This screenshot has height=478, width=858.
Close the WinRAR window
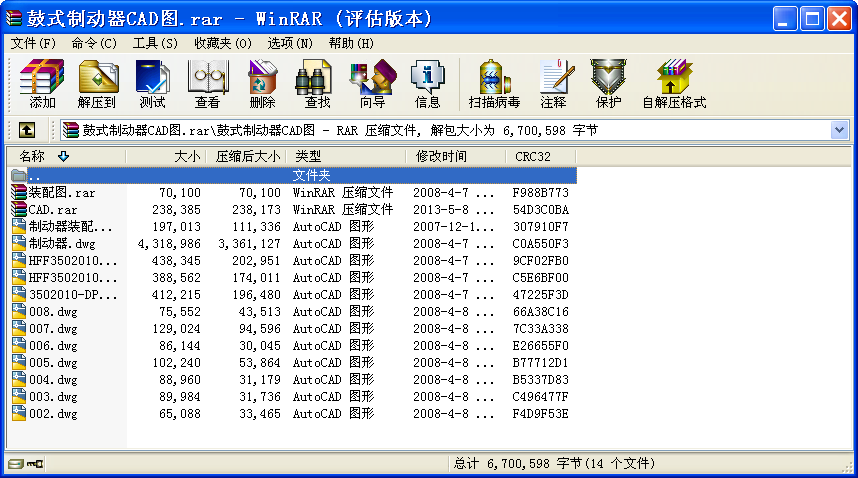(x=839, y=19)
